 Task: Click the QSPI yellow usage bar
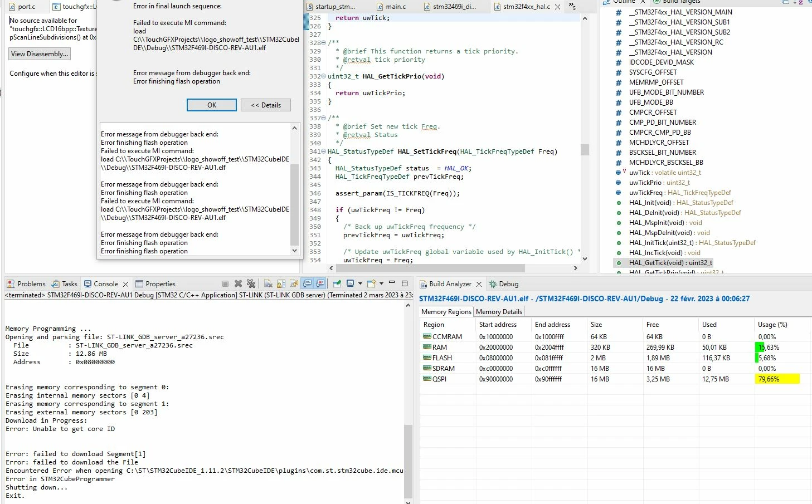778,379
